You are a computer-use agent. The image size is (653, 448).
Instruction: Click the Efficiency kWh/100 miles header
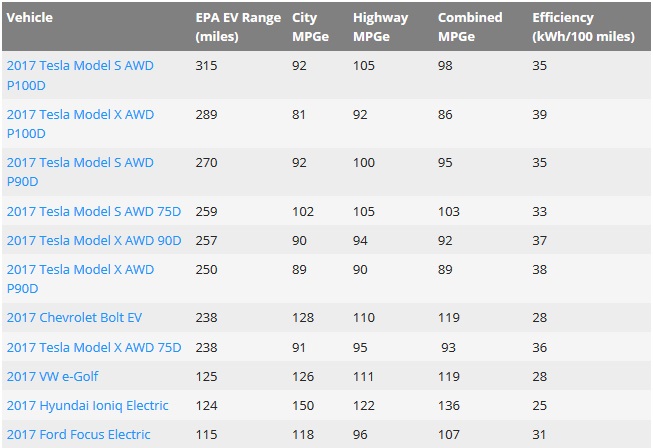pos(582,27)
